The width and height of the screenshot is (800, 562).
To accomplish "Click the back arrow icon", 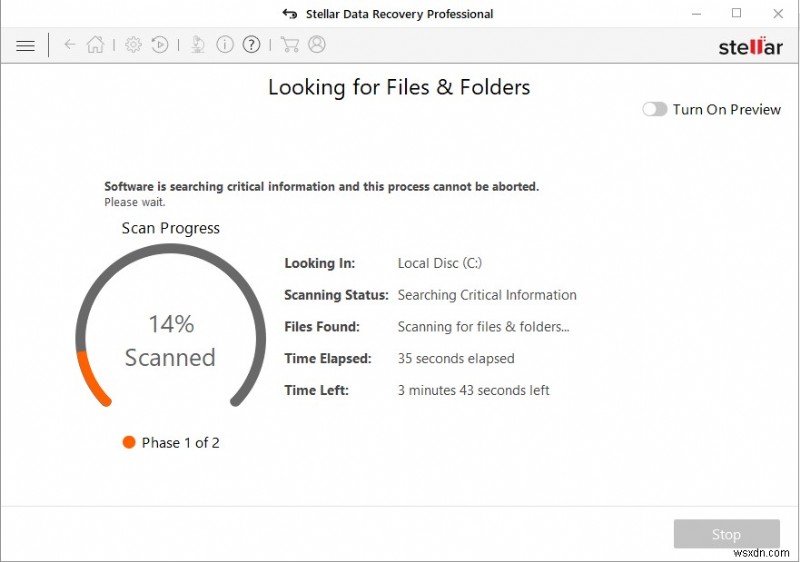I will 69,45.
